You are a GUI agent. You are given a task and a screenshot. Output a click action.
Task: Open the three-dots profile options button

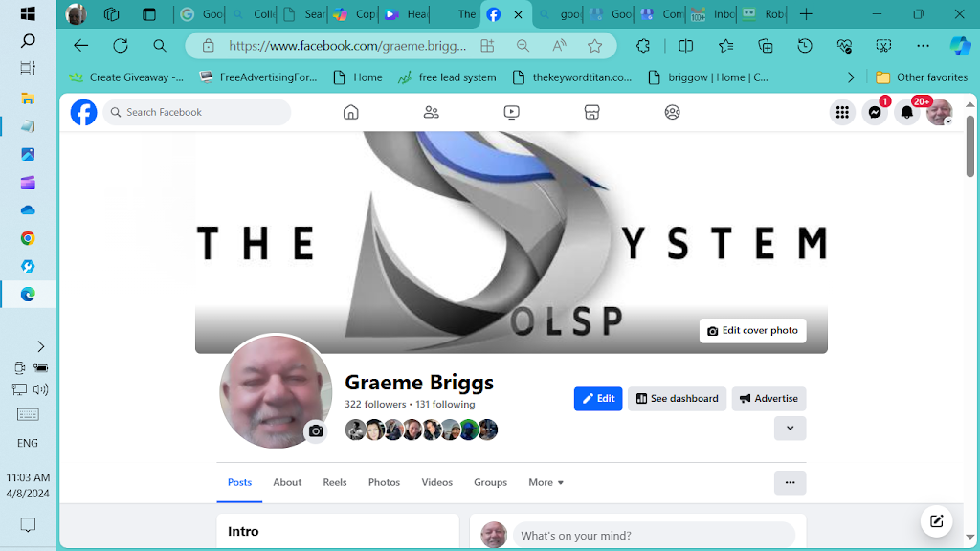coord(790,482)
